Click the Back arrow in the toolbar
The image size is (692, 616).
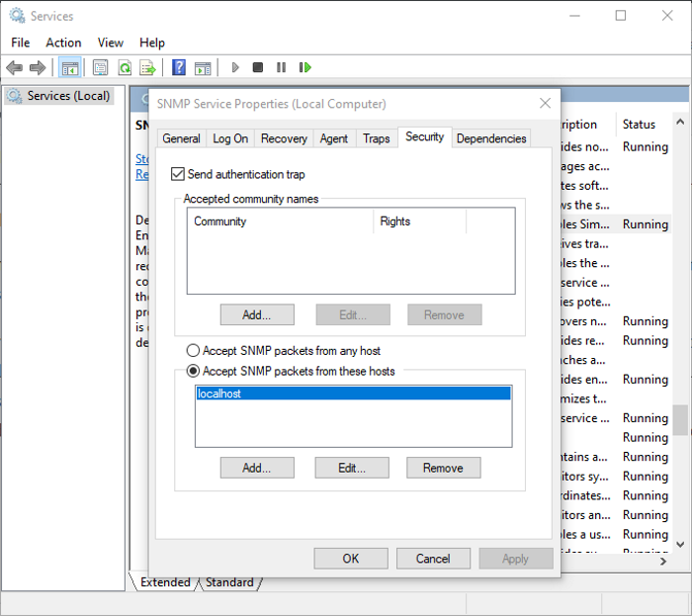point(14,67)
